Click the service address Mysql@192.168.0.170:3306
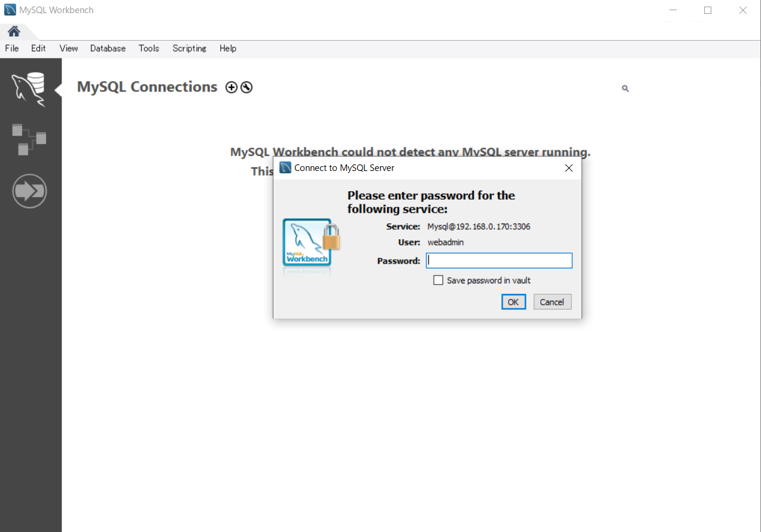The width and height of the screenshot is (761, 532). point(479,227)
